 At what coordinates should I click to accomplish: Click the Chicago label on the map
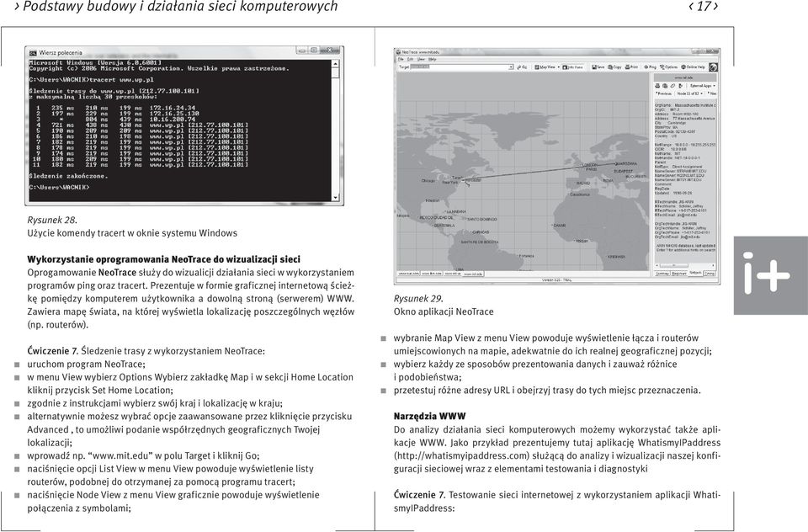click(428, 181)
